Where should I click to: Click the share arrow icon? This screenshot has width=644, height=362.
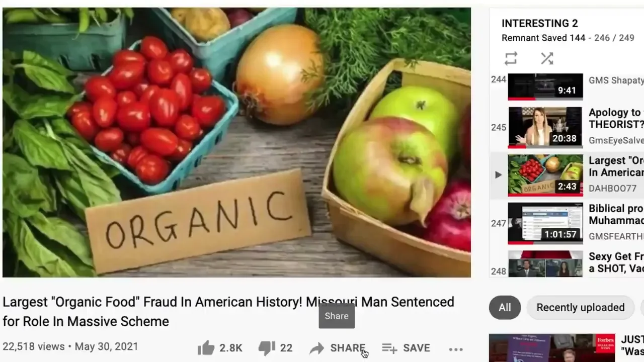[316, 348]
